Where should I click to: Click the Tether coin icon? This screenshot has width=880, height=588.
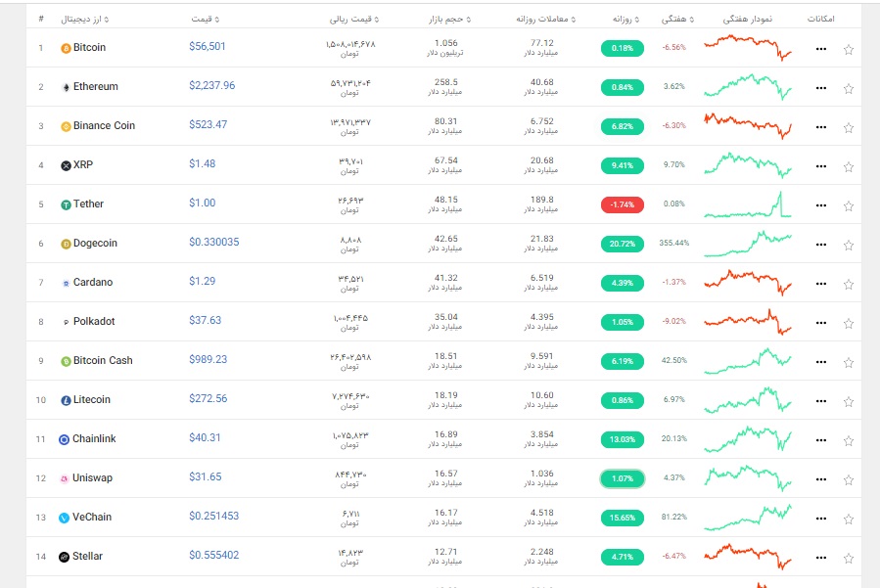click(x=66, y=204)
